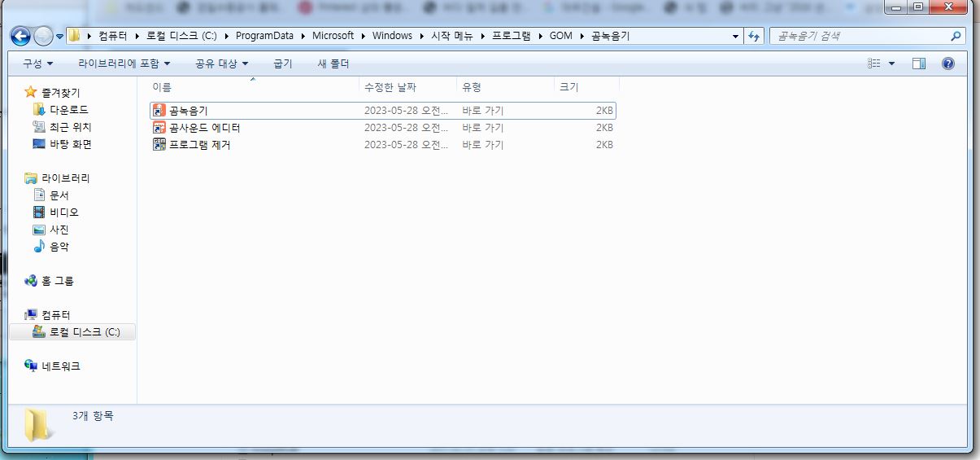Screen dimensions: 980x460
Task: Open Help with the question mark icon
Action: coord(947,64)
